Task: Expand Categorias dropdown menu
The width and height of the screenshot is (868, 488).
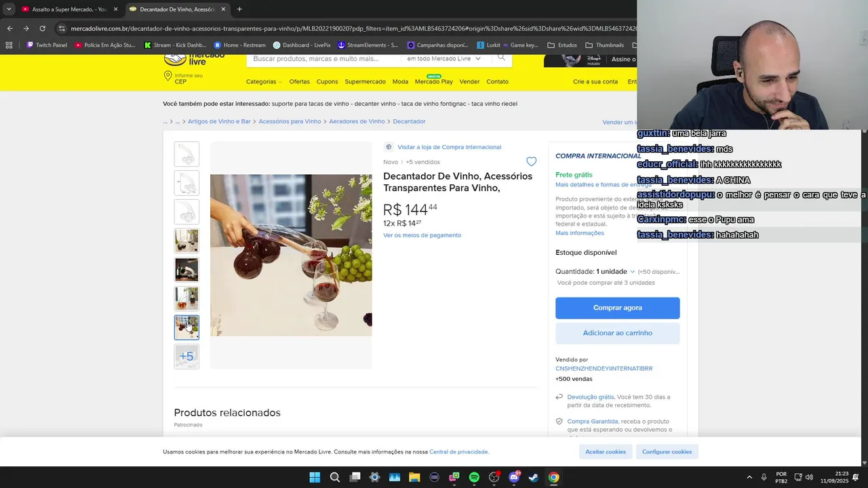Action: tap(264, 81)
